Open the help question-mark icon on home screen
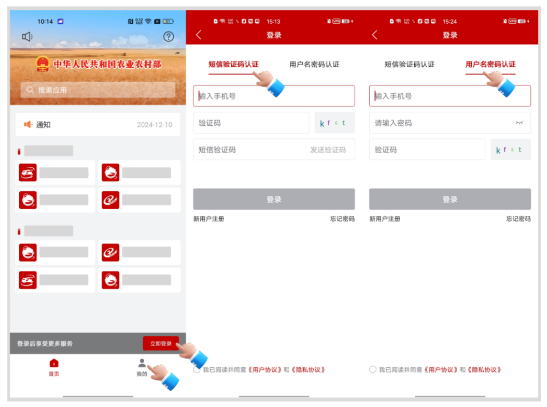Image resolution: width=547 pixels, height=407 pixels. 168,36
